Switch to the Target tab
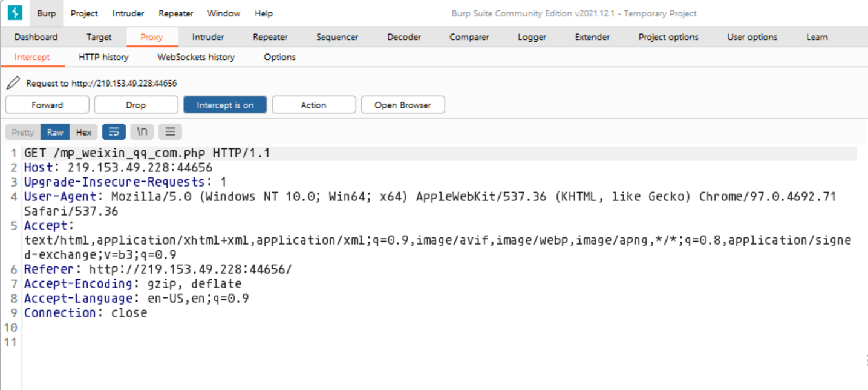 pyautogui.click(x=99, y=37)
